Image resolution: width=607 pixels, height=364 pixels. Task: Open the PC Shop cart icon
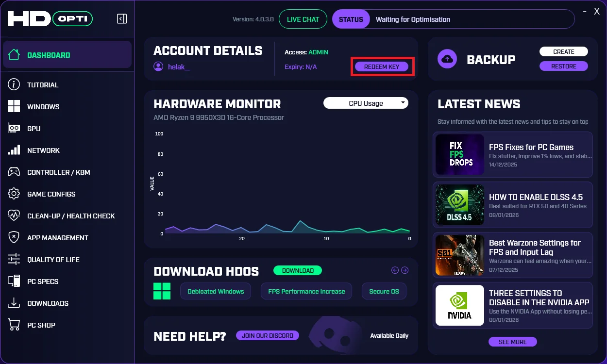(x=14, y=325)
